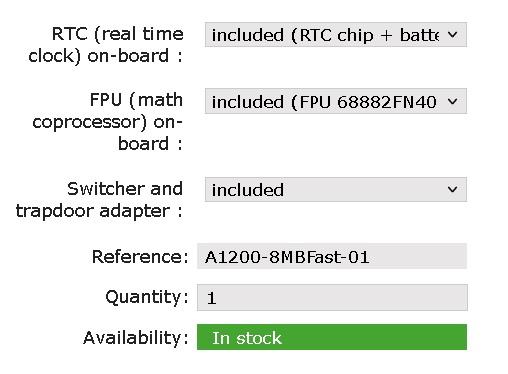Click 'Switcher and trapdoor adapter' label
Screen dimensions: 508x374
tap(99, 200)
